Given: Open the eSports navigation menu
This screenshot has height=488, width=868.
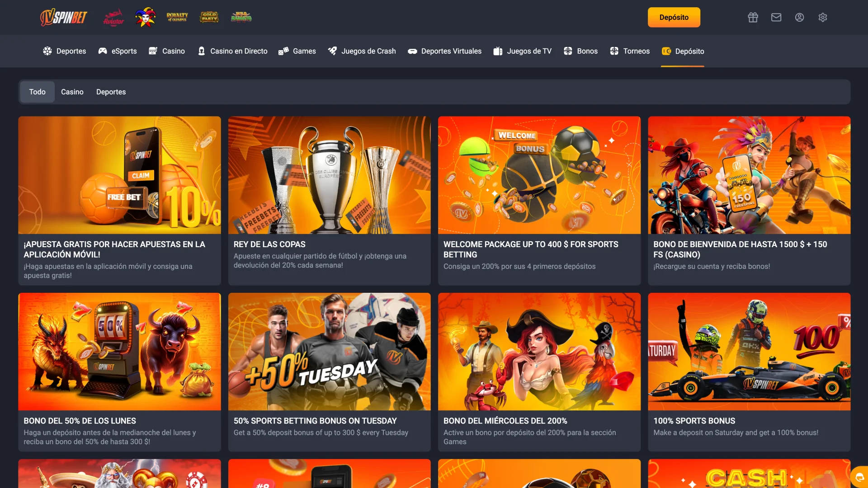Looking at the screenshot, I should click(x=118, y=51).
